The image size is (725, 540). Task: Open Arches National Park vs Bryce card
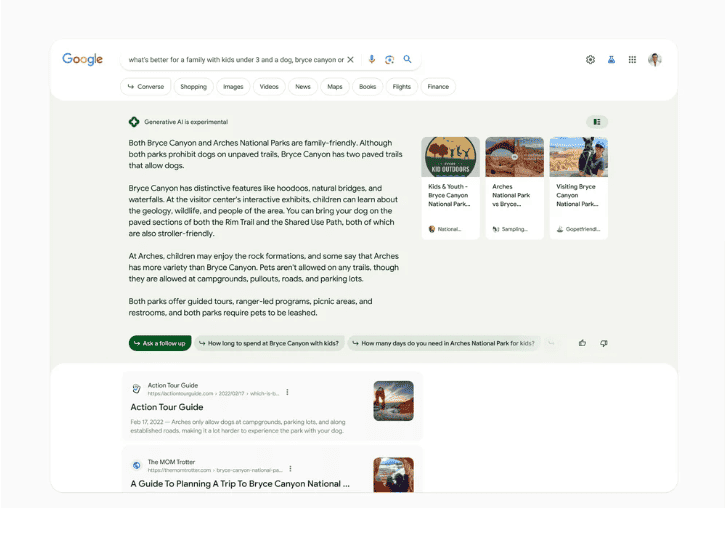(515, 188)
